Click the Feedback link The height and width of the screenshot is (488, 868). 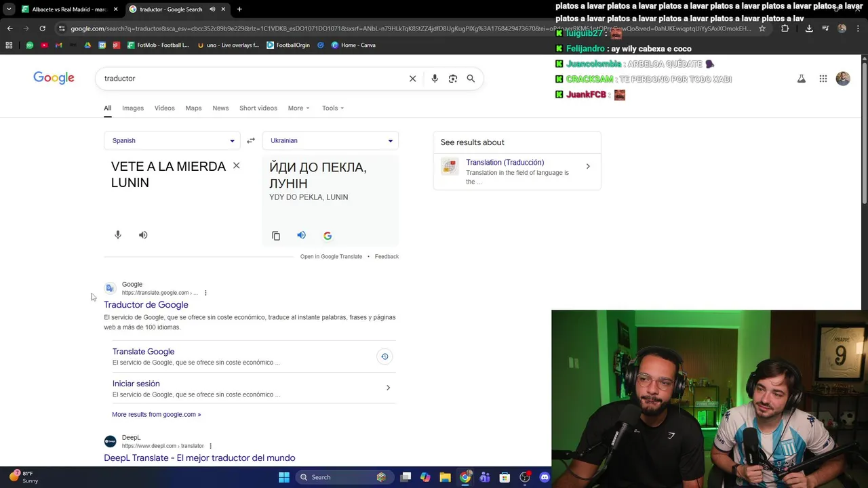coord(387,256)
